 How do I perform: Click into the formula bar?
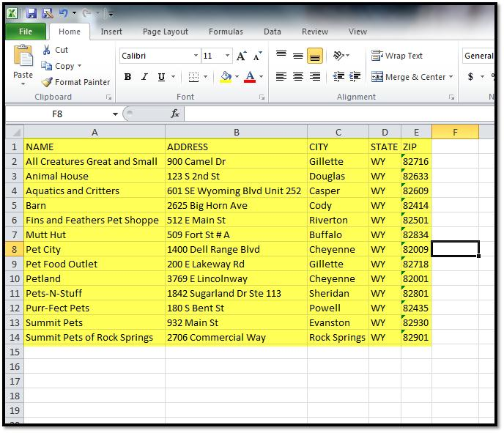(339, 114)
